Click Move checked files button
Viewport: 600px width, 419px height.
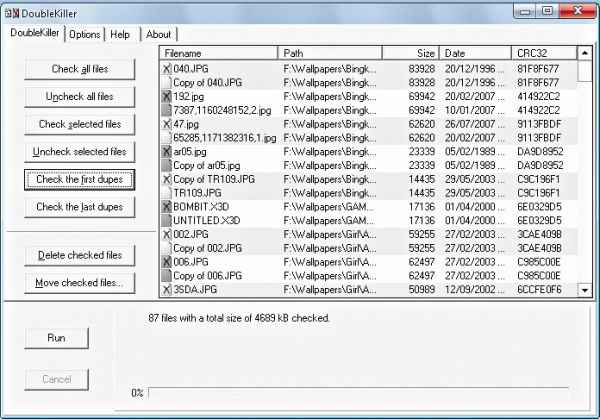coord(80,283)
